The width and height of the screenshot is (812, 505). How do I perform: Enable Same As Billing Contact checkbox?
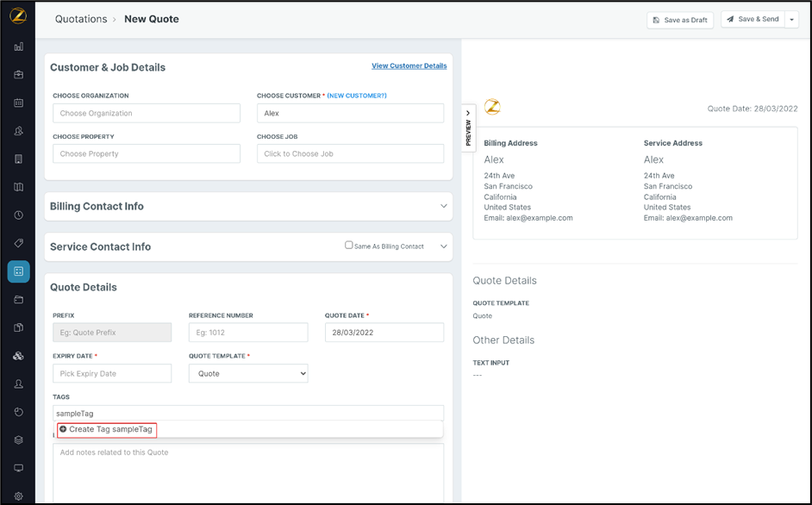pos(349,246)
